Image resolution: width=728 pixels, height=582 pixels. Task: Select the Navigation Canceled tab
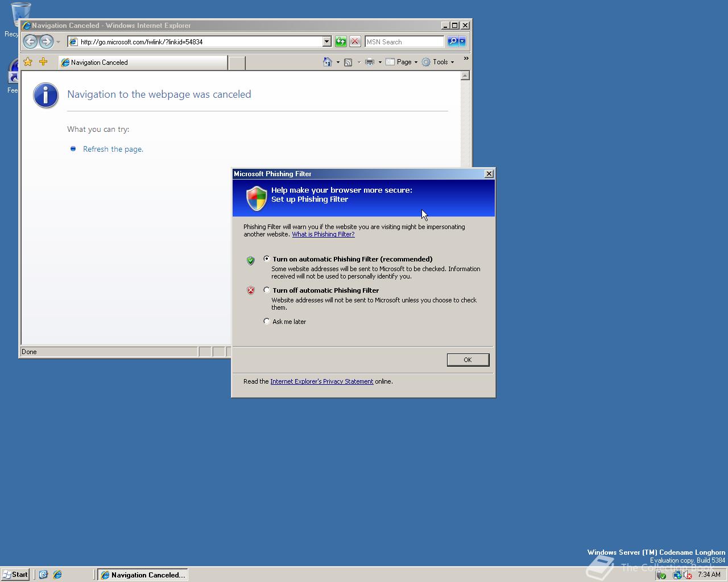tap(143, 63)
